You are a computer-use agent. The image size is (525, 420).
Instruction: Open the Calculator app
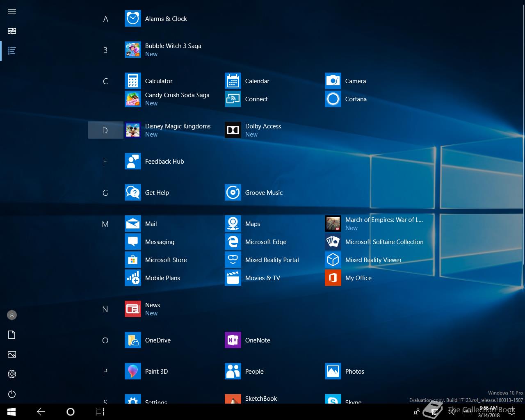pyautogui.click(x=173, y=81)
